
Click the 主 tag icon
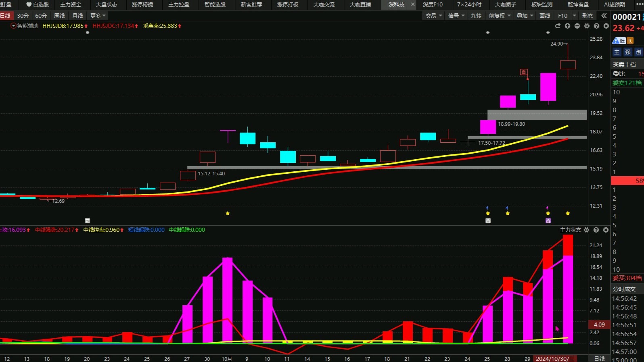617,52
